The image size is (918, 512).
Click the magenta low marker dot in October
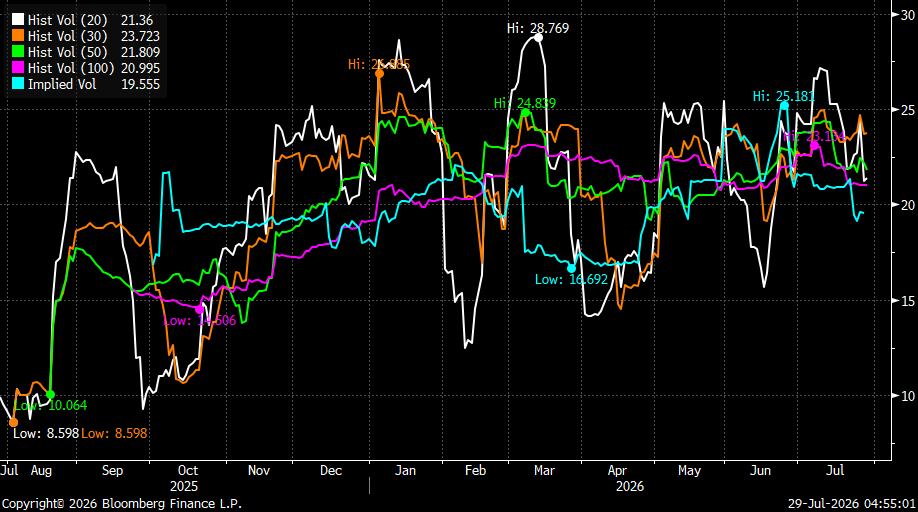click(x=199, y=310)
